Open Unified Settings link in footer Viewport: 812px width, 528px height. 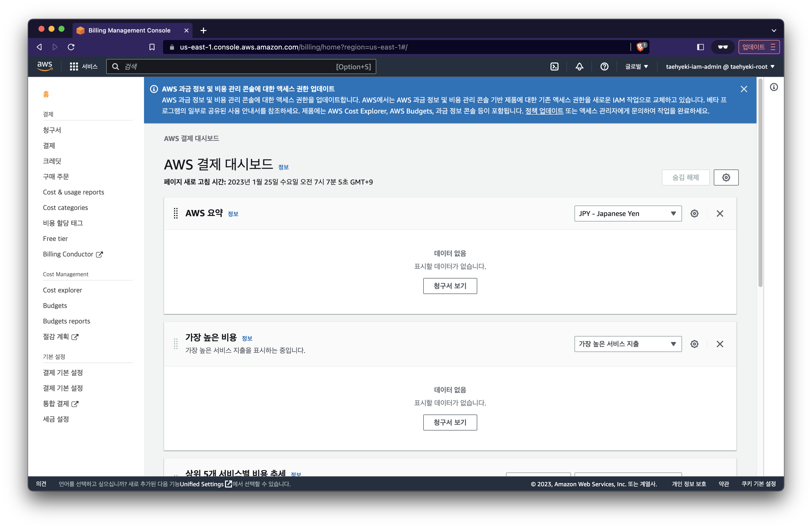[206, 484]
